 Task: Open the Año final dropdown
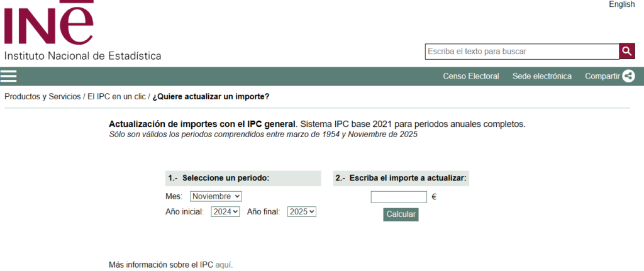[x=302, y=212]
